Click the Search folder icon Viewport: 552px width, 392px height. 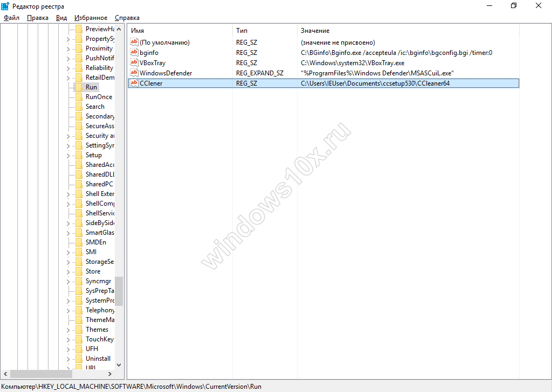coord(79,106)
